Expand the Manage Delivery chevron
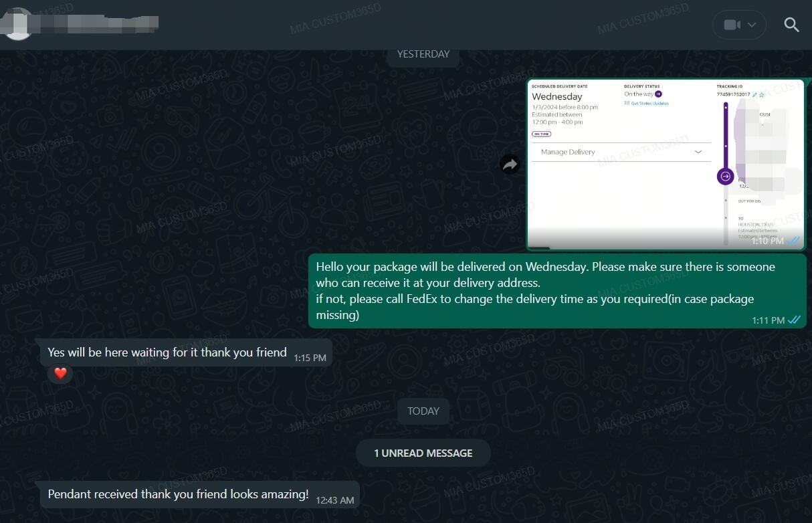The image size is (812, 523). [698, 152]
